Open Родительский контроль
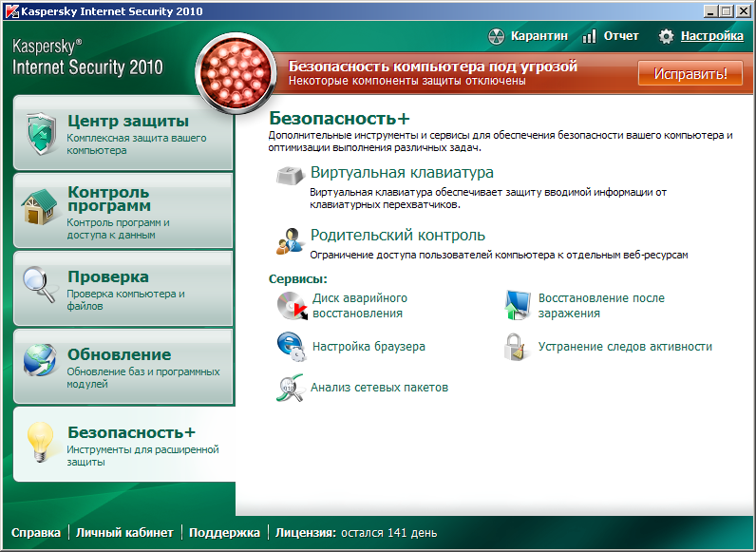Screen dimensions: 756x552 click(398, 235)
